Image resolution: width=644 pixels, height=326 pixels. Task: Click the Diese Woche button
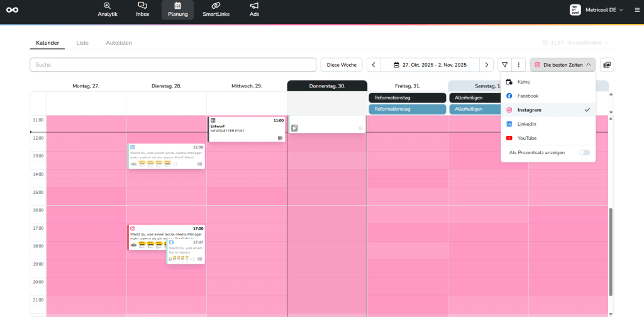point(341,65)
